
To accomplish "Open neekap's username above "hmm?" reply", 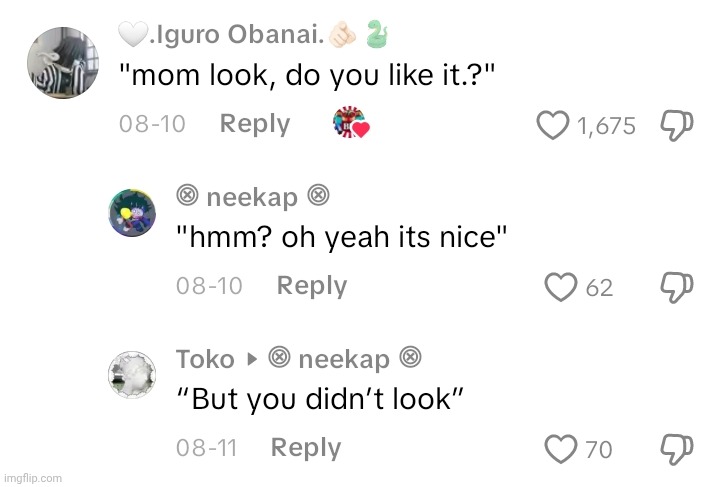I will click(252, 197).
